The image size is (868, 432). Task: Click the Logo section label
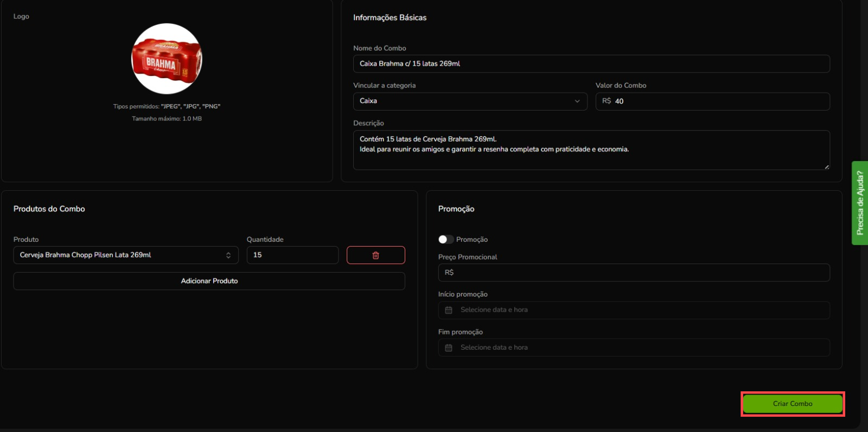coord(21,17)
